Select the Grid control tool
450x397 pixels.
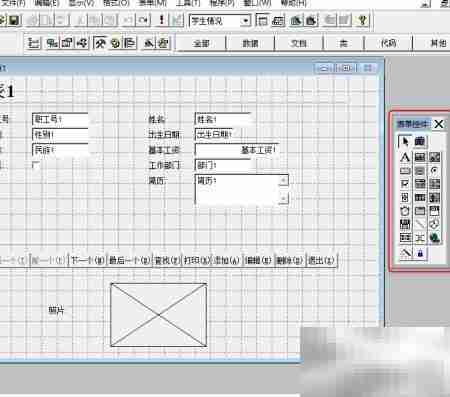pos(420,197)
